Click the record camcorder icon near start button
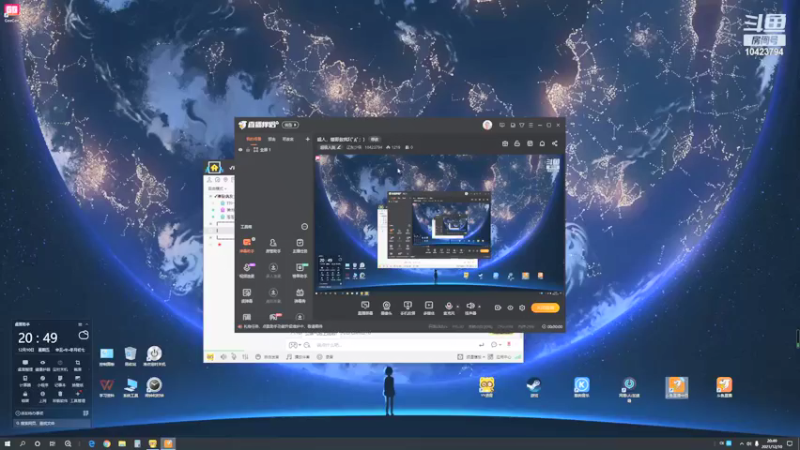This screenshot has width=800, height=450. pyautogui.click(x=497, y=308)
